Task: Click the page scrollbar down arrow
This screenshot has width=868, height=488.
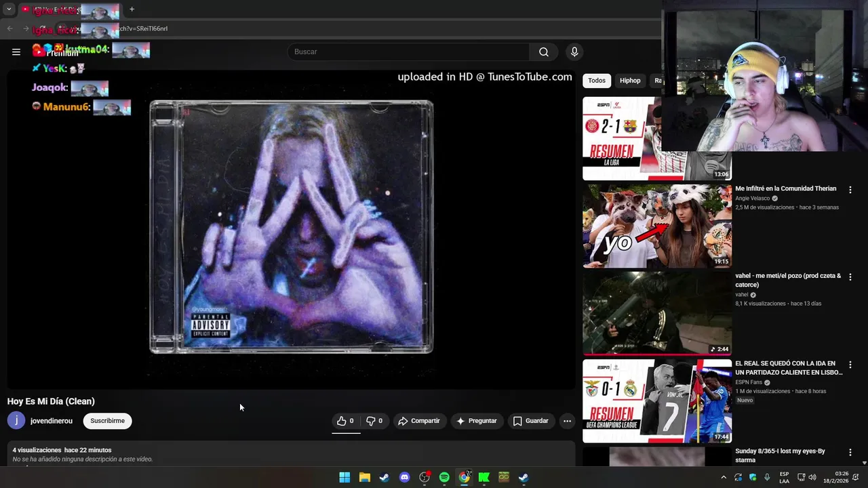Action: (864, 462)
